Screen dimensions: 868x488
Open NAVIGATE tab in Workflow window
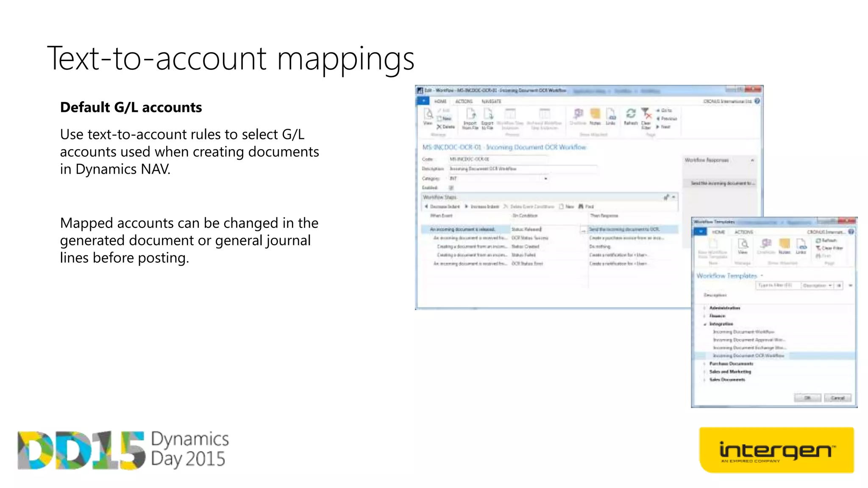pyautogui.click(x=491, y=102)
